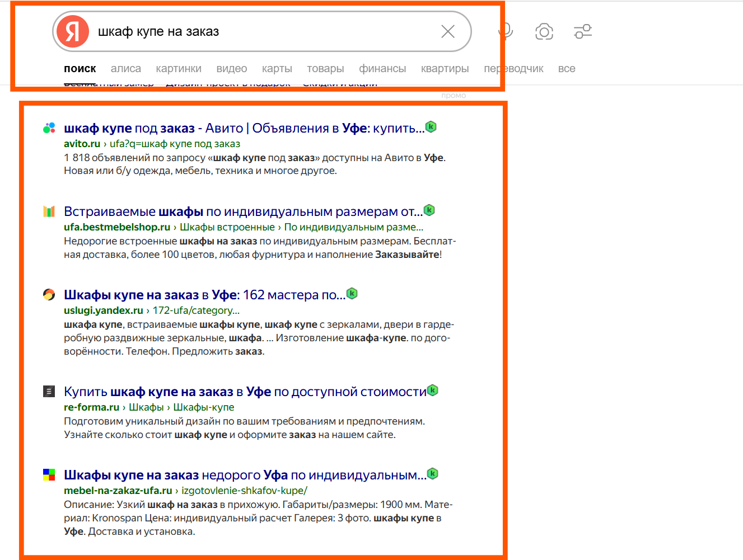This screenshot has width=743, height=560.
Task: Open image search camera icon
Action: [x=544, y=31]
